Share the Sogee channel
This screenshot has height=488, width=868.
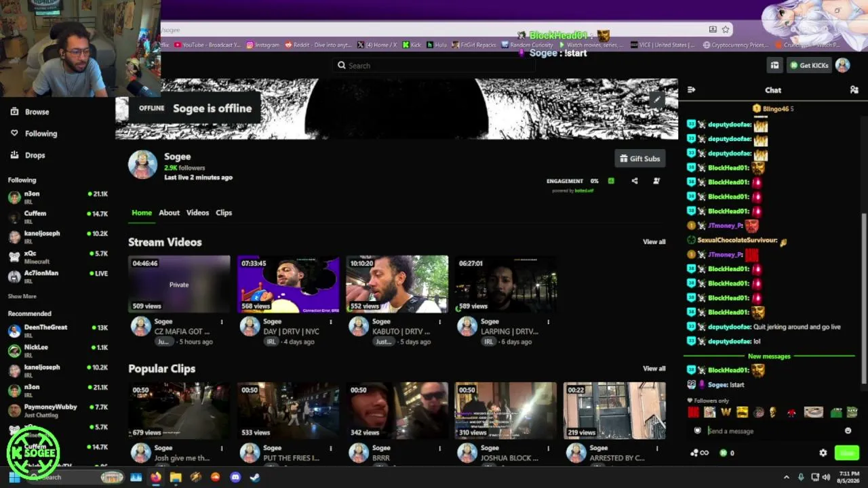pyautogui.click(x=635, y=181)
